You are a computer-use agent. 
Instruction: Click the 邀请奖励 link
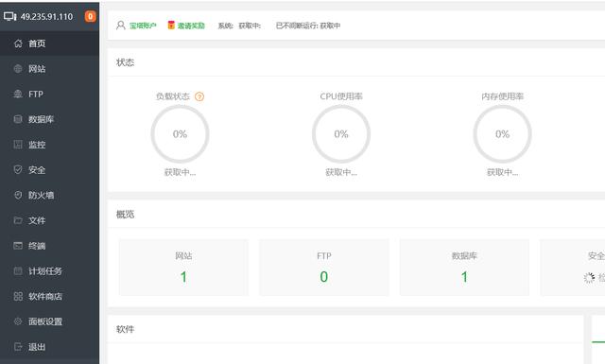(x=191, y=26)
